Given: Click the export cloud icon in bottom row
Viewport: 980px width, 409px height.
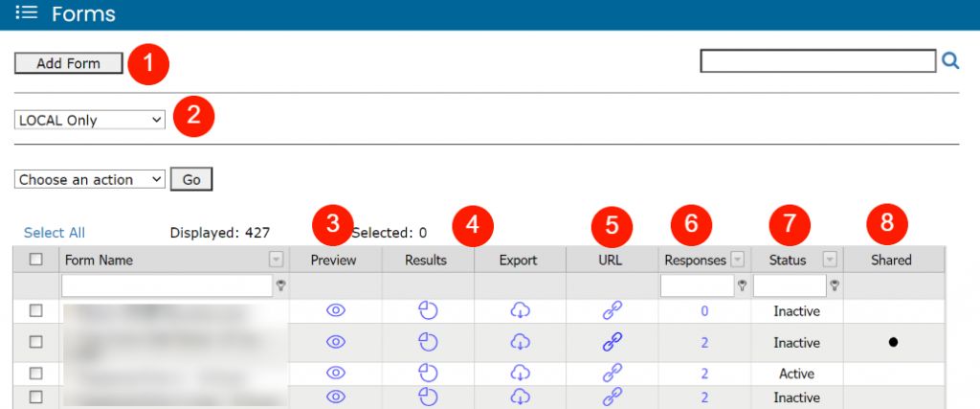Looking at the screenshot, I should [520, 397].
